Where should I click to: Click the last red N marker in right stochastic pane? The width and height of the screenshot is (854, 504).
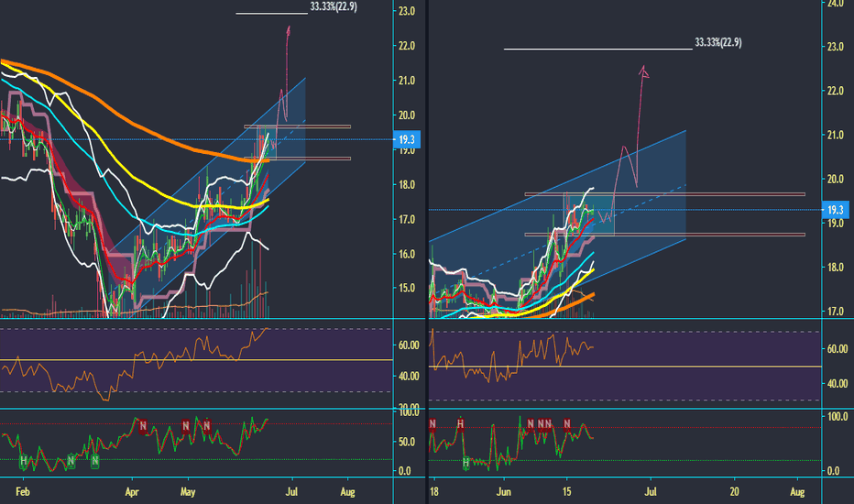[x=567, y=424]
